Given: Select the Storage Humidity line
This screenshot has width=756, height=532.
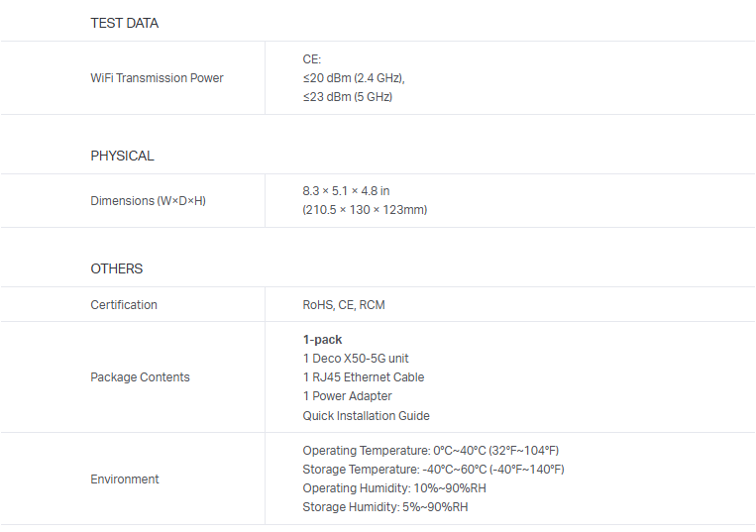Looking at the screenshot, I should pos(384,507).
